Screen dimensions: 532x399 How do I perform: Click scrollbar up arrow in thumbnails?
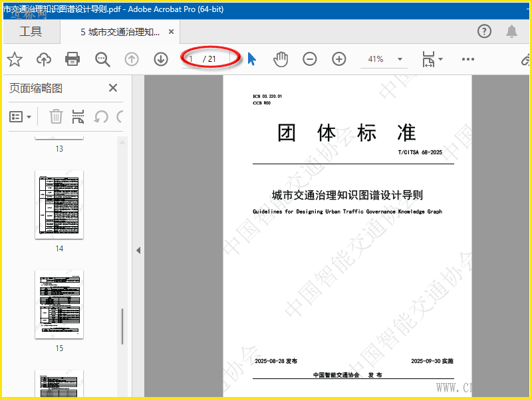[122, 142]
